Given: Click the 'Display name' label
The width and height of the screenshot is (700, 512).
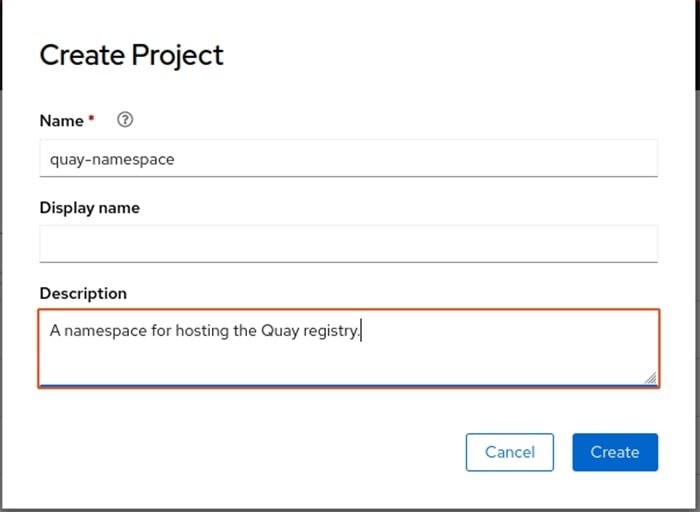Looking at the screenshot, I should coord(89,208).
